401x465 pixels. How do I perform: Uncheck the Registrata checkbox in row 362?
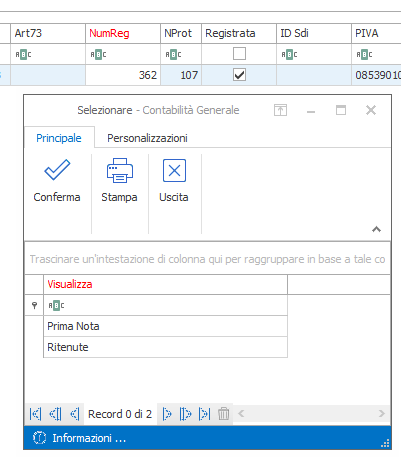(239, 75)
